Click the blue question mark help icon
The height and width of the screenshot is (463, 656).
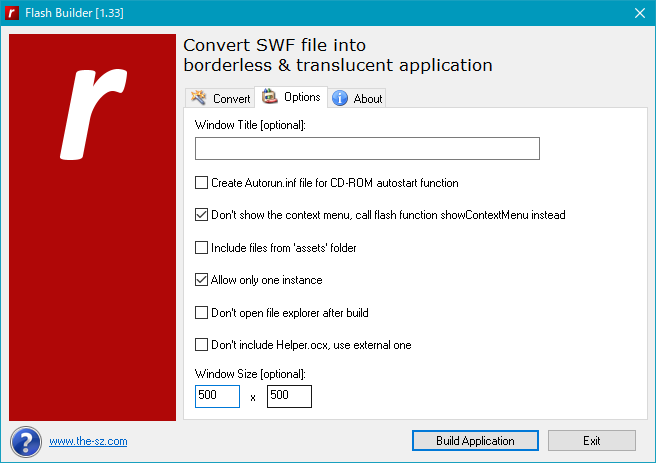click(26, 442)
